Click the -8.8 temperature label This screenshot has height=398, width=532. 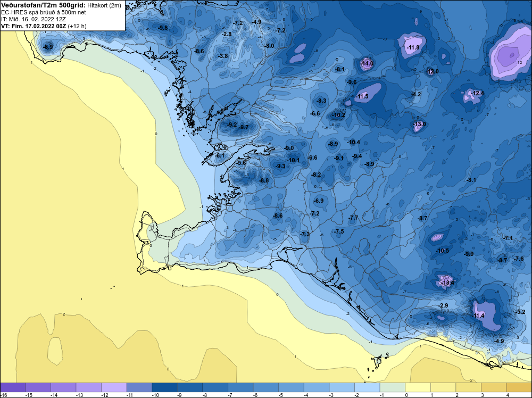pos(264,181)
